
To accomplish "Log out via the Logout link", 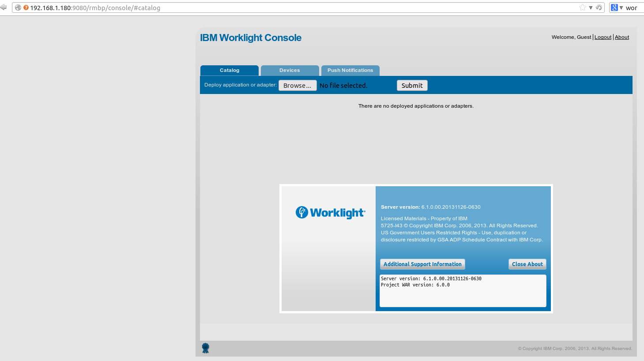I will tap(603, 37).
